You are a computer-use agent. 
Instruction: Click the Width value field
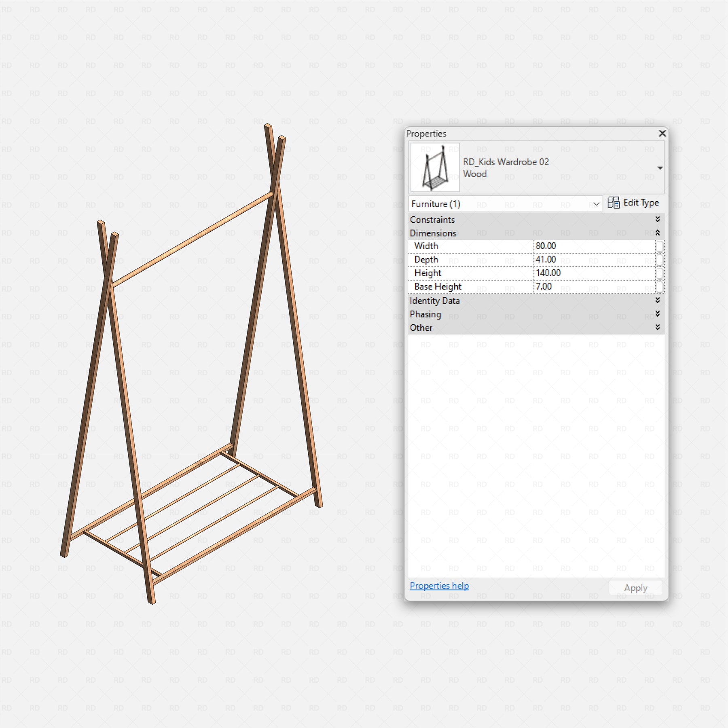[594, 246]
